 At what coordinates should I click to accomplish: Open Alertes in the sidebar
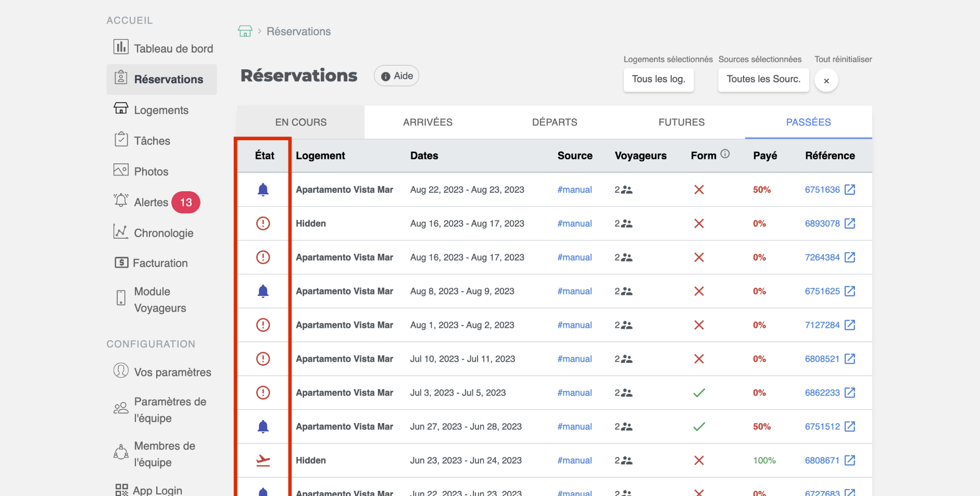[x=151, y=202]
